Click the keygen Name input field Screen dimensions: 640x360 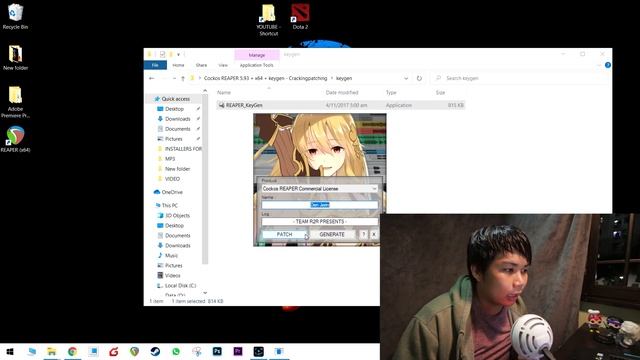click(x=320, y=205)
